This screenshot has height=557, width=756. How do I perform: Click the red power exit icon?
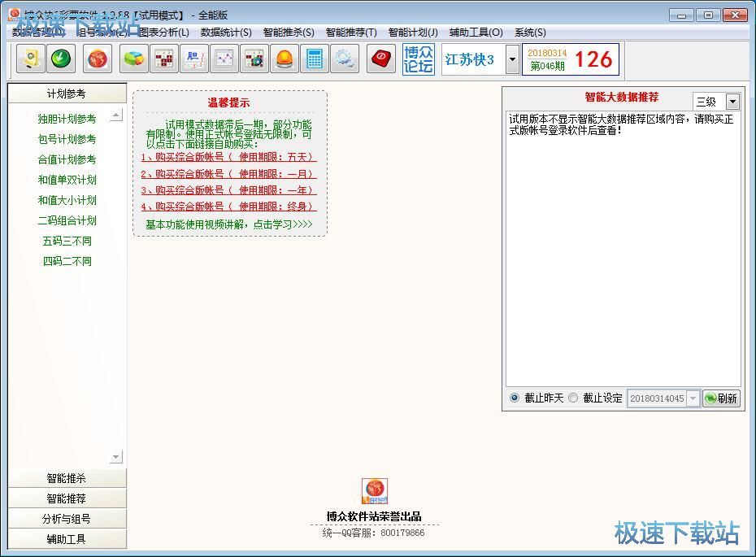(x=380, y=59)
